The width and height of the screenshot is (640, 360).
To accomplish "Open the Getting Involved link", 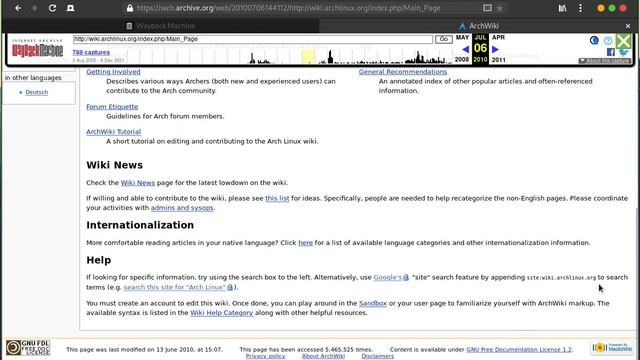I will (x=113, y=72).
